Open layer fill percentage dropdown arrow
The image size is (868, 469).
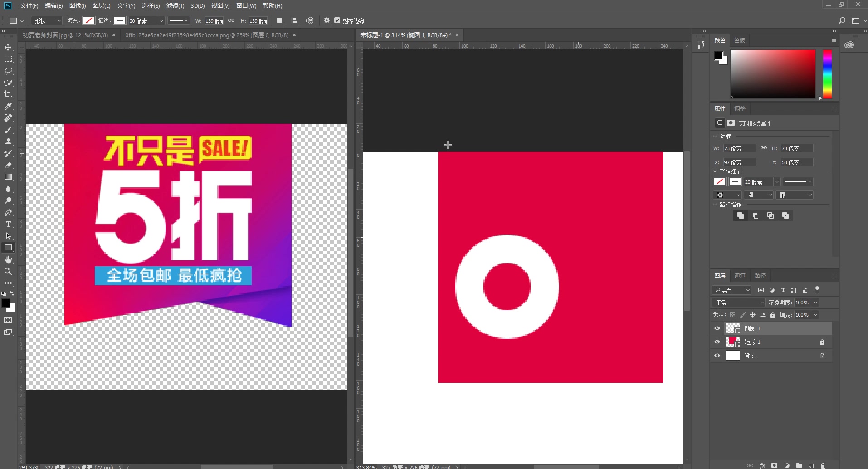(815, 315)
